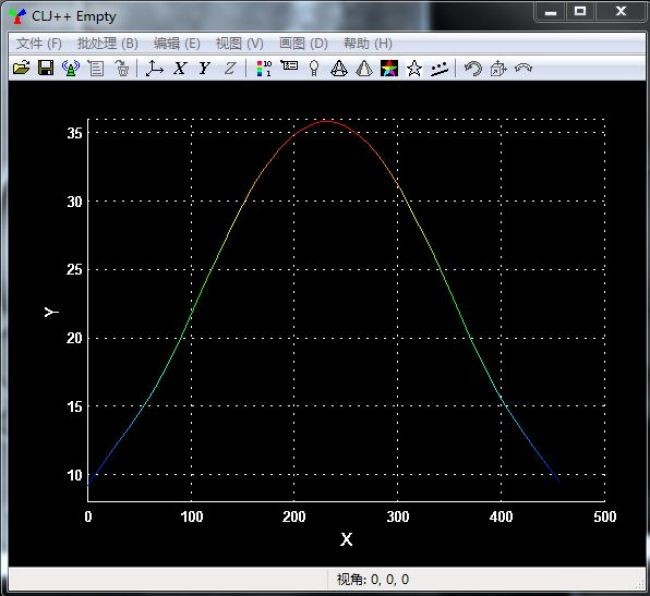Click the 35 tick on Y axis
This screenshot has width=650, height=596.
pos(75,133)
